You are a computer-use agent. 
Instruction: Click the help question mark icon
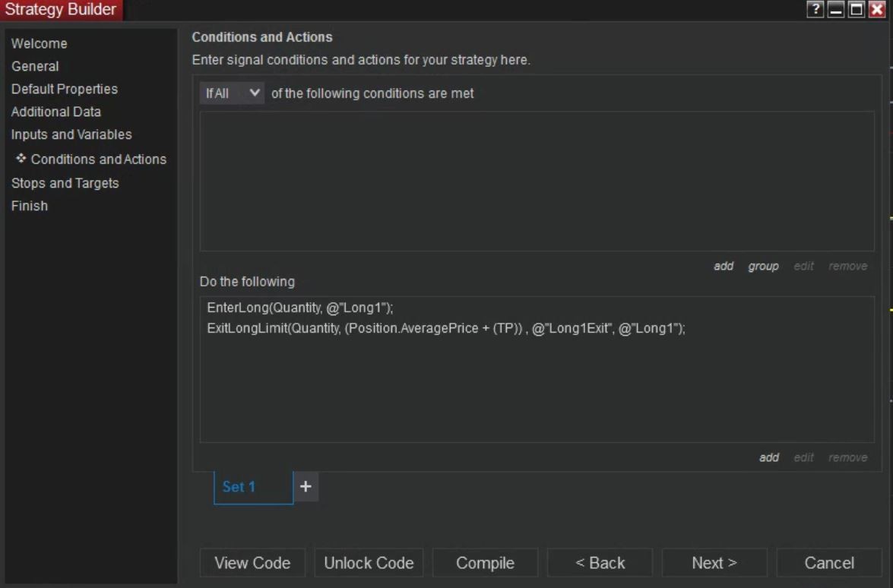click(x=817, y=8)
